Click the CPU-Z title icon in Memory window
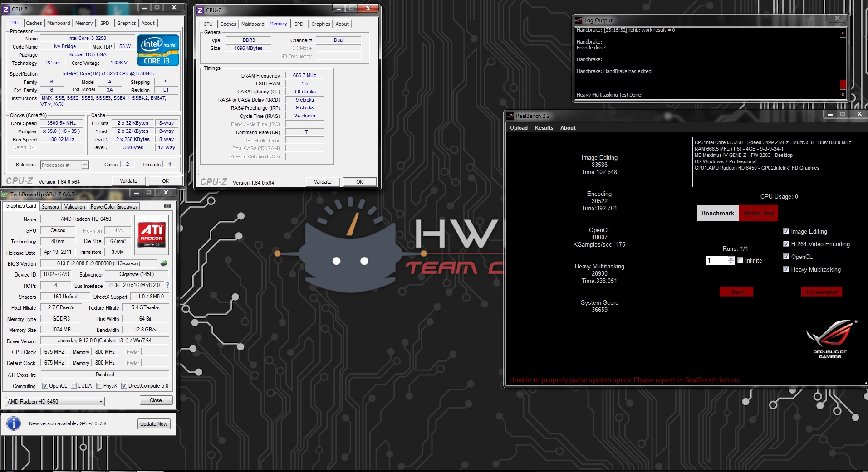The height and width of the screenshot is (472, 868). [201, 10]
